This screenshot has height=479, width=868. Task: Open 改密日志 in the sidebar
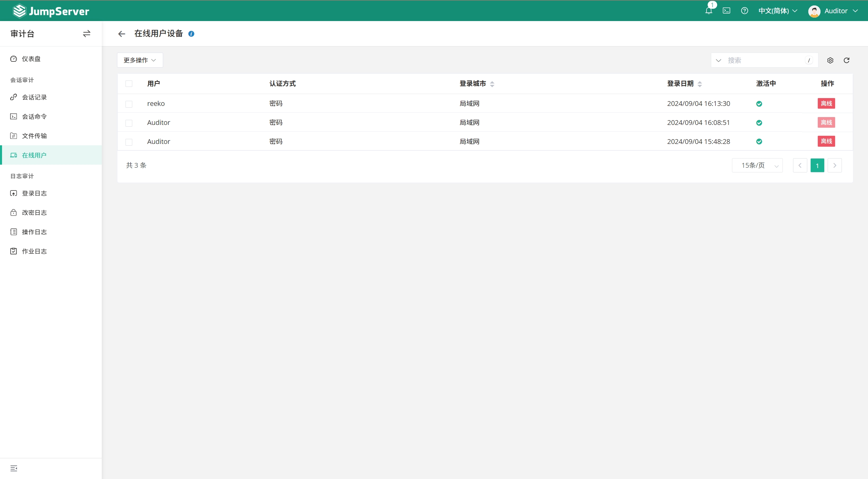51,213
